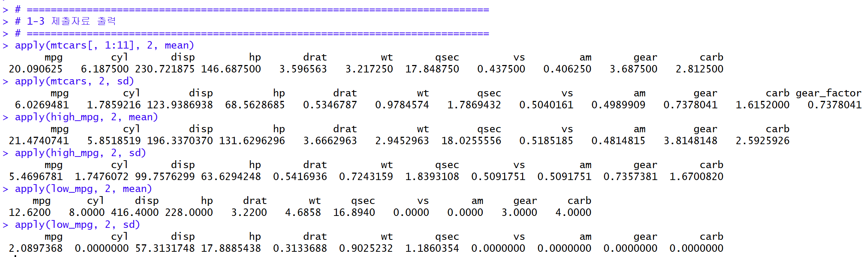Click the mtcars sd value 0.4989909

[619, 105]
